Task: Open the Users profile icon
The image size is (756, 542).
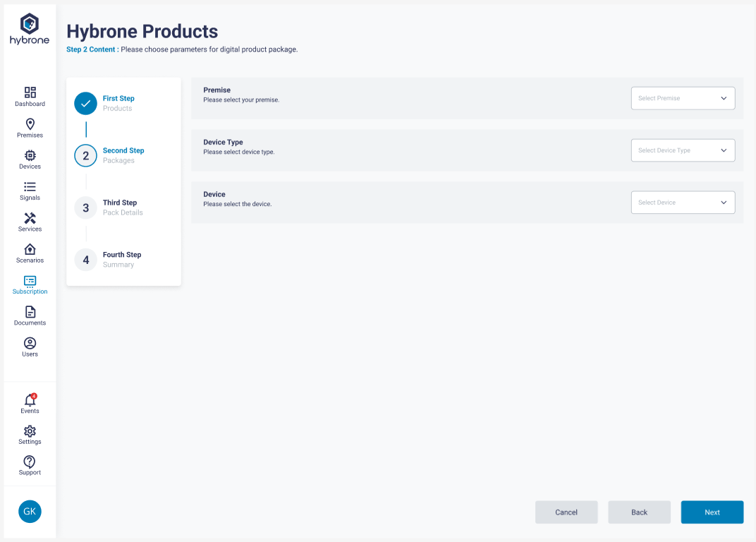Action: 30,343
